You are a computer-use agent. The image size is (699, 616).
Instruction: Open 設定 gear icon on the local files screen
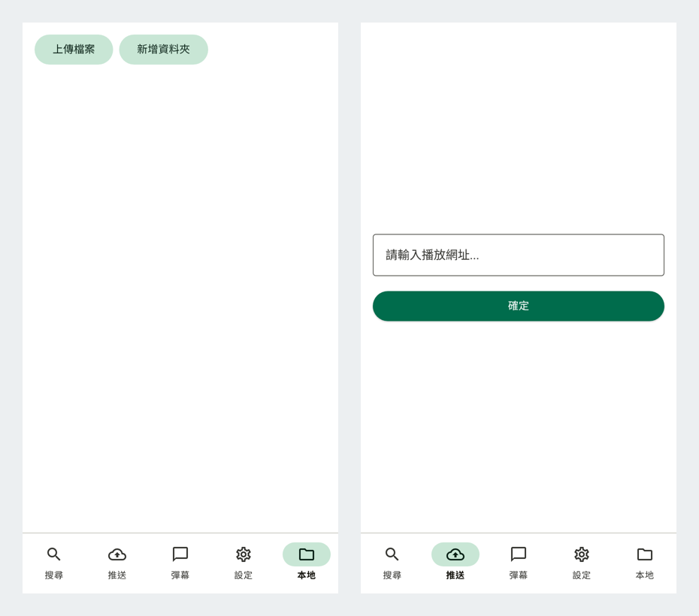[244, 554]
